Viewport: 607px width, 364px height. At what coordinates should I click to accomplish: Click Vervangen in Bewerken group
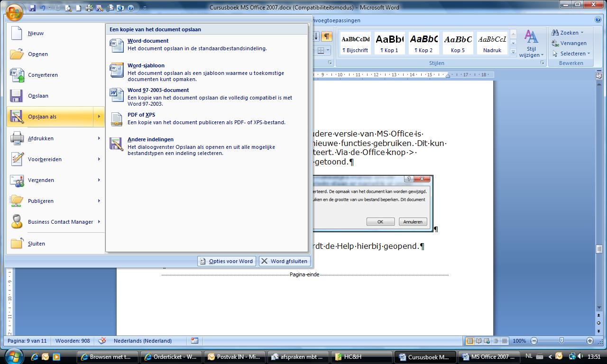[569, 43]
